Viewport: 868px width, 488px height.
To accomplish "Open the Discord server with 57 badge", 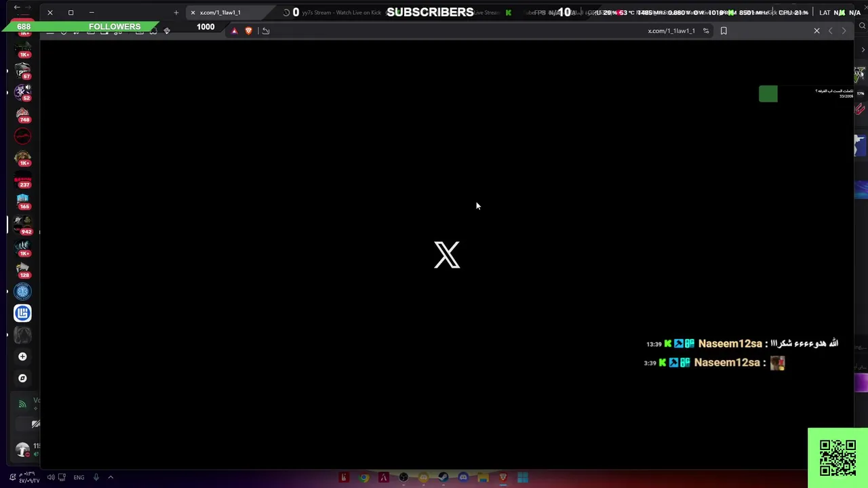I will tap(22, 71).
